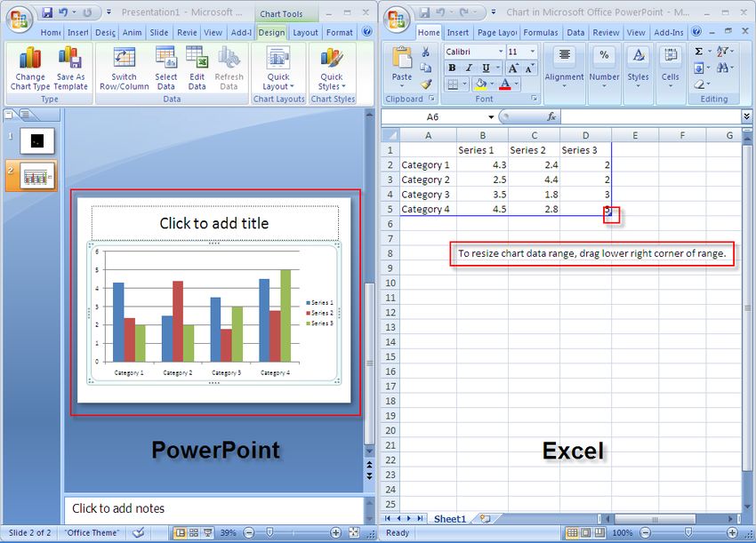756x543 pixels.
Task: Undo last action in PowerPoint window
Action: [x=63, y=12]
